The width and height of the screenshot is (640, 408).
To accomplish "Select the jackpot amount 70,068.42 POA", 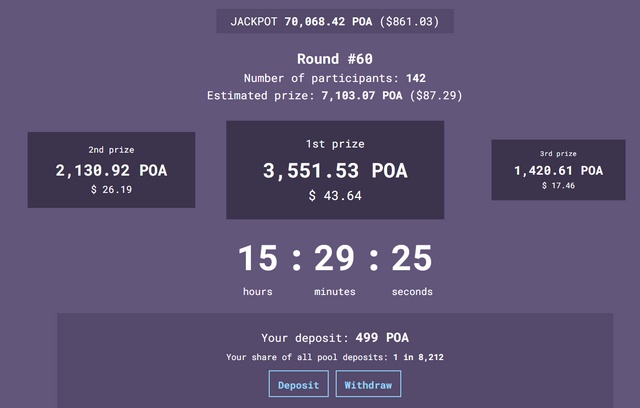I will click(x=328, y=21).
